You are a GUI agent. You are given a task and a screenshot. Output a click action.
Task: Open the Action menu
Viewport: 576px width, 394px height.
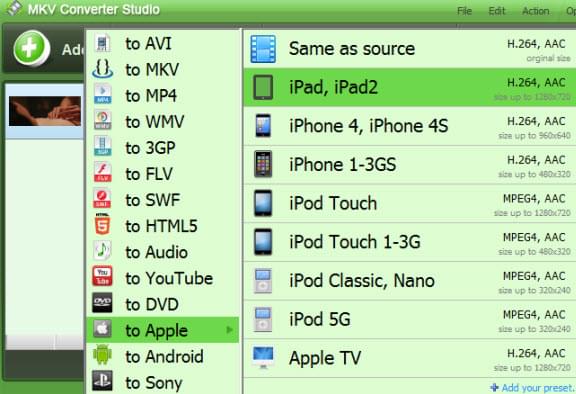coord(536,11)
